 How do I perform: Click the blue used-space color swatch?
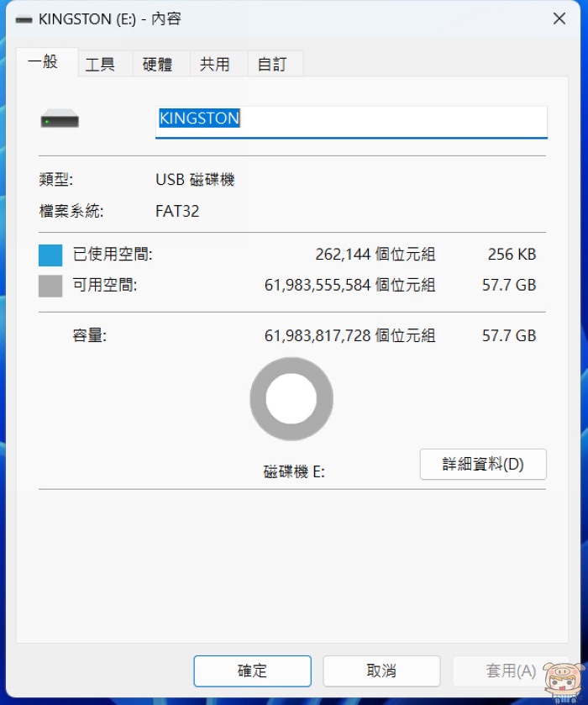coord(50,255)
